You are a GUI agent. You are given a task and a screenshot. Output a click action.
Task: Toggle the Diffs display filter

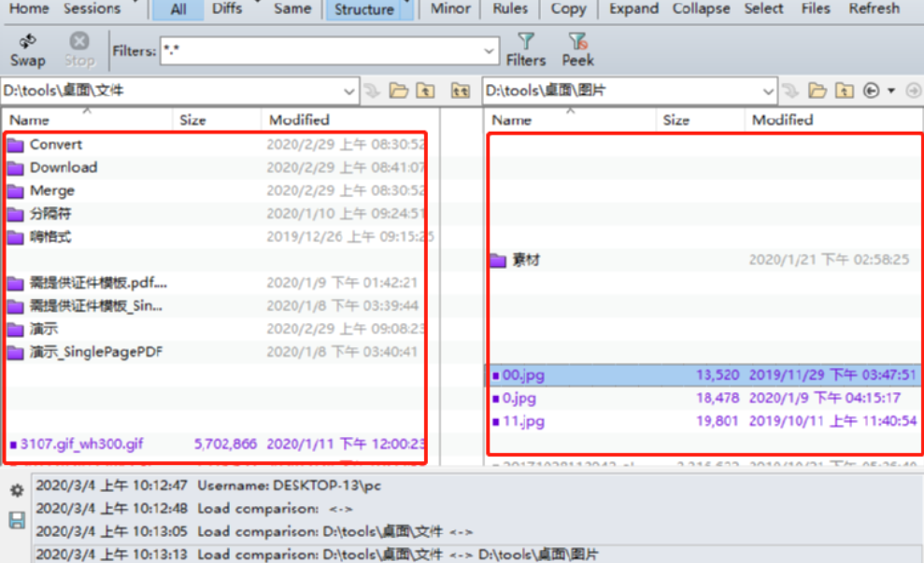[x=227, y=8]
